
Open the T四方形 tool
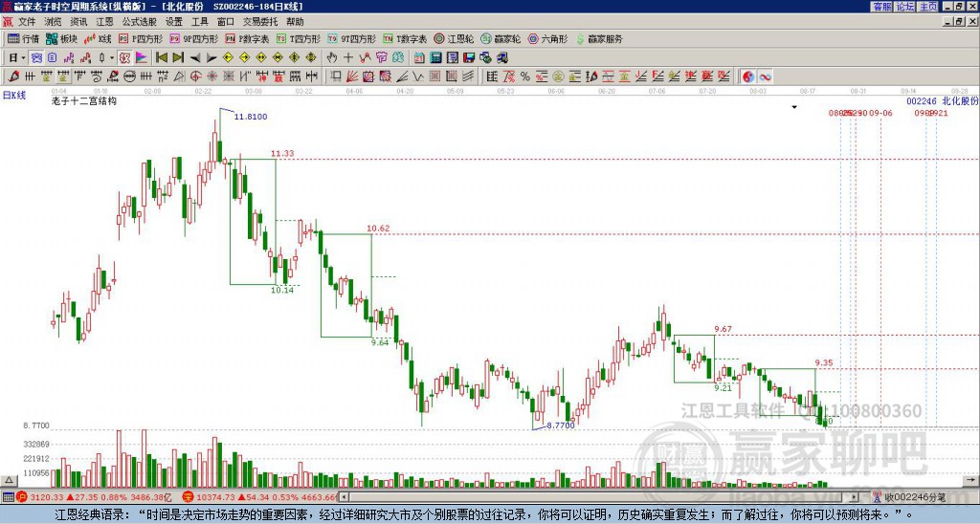pos(299,38)
